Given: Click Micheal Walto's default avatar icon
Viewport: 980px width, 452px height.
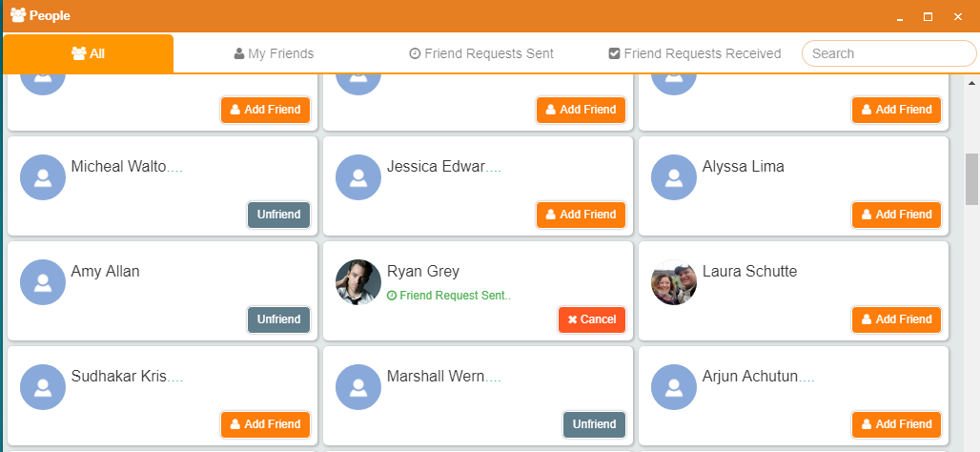Looking at the screenshot, I should (x=43, y=177).
